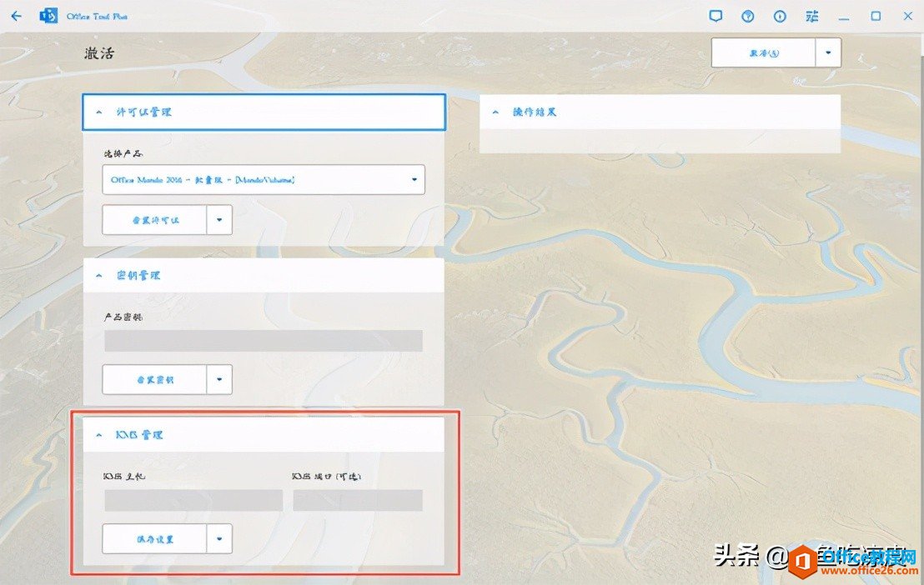Collapse the Key Management (密钥管理) section
Viewport: 924px width, 585px height.
[x=98, y=275]
